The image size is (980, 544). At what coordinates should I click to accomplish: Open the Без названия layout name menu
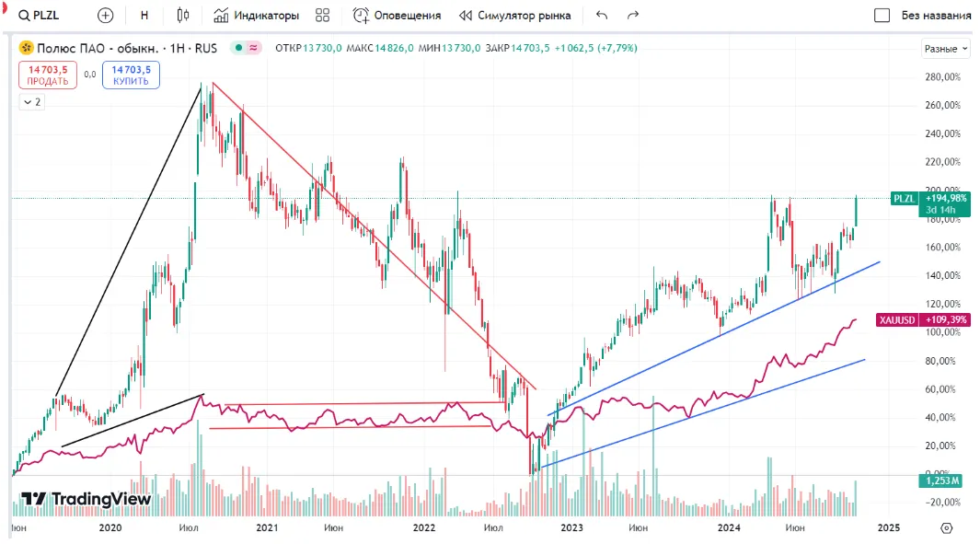tap(936, 15)
